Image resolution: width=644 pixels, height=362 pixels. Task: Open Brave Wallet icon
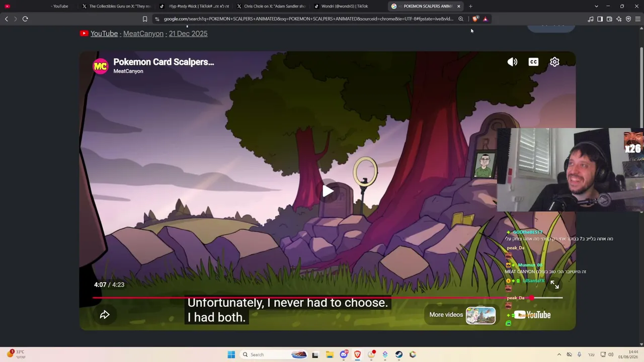coord(609,19)
